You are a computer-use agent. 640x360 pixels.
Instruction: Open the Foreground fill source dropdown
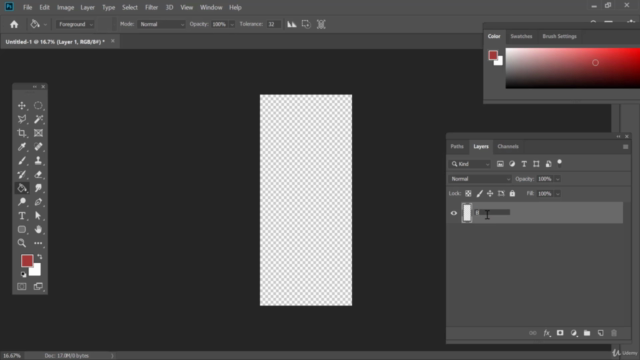point(76,24)
